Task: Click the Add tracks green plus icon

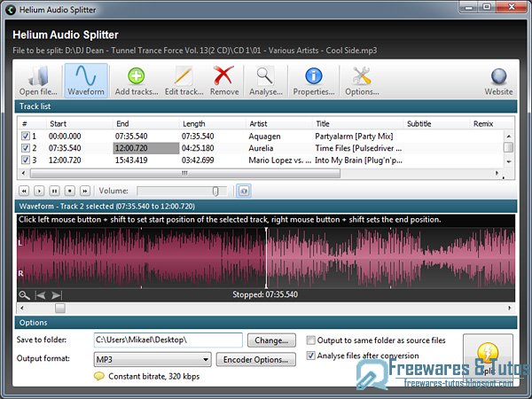Action: [x=136, y=81]
